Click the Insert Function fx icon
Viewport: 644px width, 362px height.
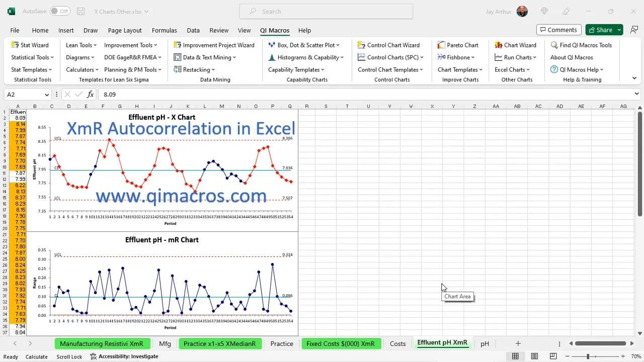tap(91, 94)
